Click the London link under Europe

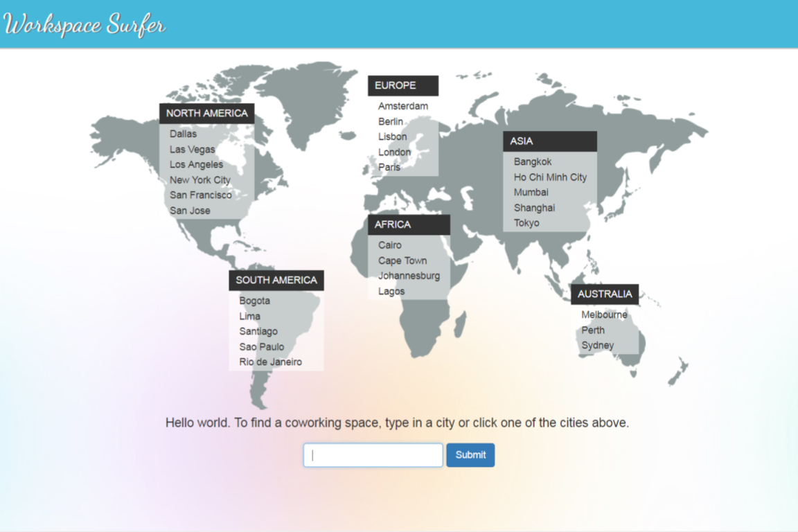pos(394,152)
